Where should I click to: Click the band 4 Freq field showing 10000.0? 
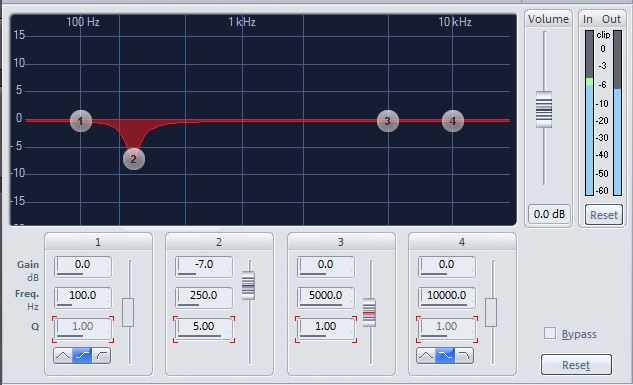tap(446, 297)
